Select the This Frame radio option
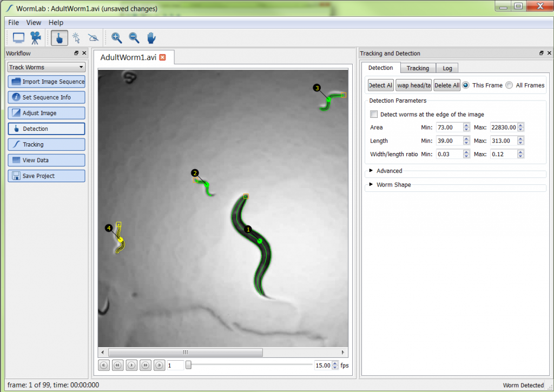 point(466,85)
